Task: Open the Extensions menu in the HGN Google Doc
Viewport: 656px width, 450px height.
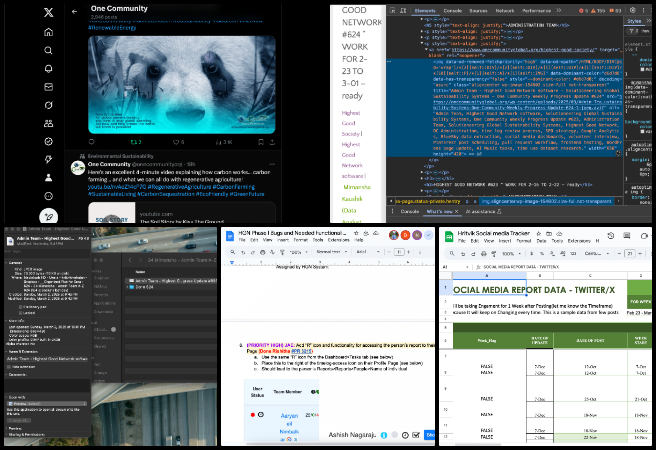Action: (x=338, y=240)
